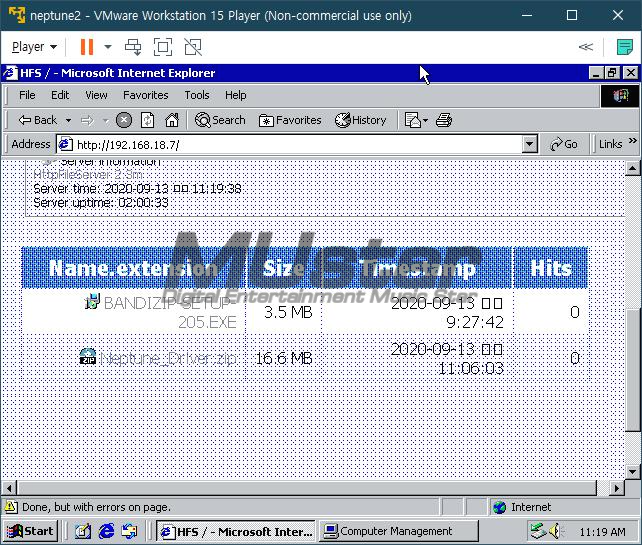Screen dimensions: 642x545
Task: Click the network tray icon
Action: [538, 531]
